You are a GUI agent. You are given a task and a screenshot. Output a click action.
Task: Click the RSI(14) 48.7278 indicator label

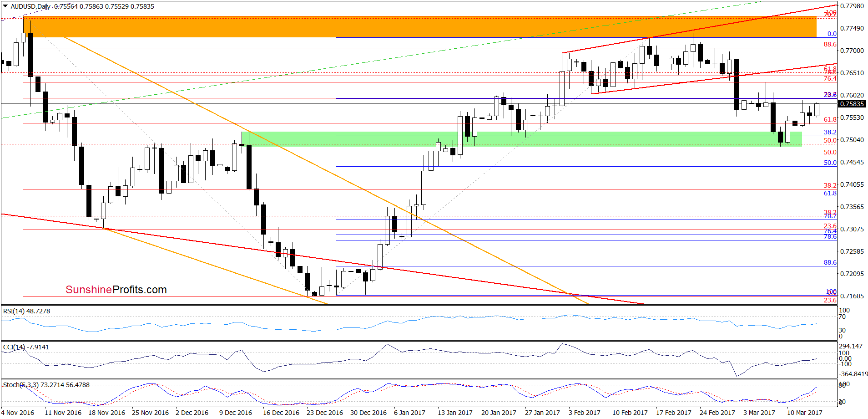pyautogui.click(x=26, y=311)
